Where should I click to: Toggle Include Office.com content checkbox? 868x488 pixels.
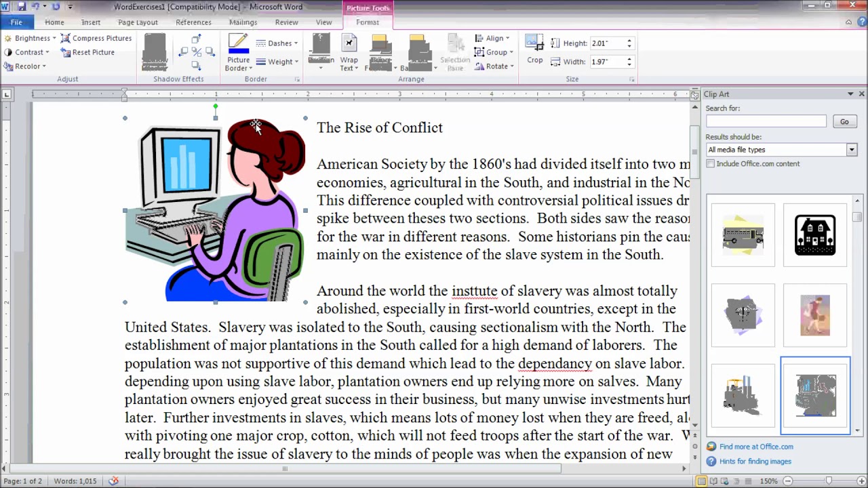click(711, 164)
